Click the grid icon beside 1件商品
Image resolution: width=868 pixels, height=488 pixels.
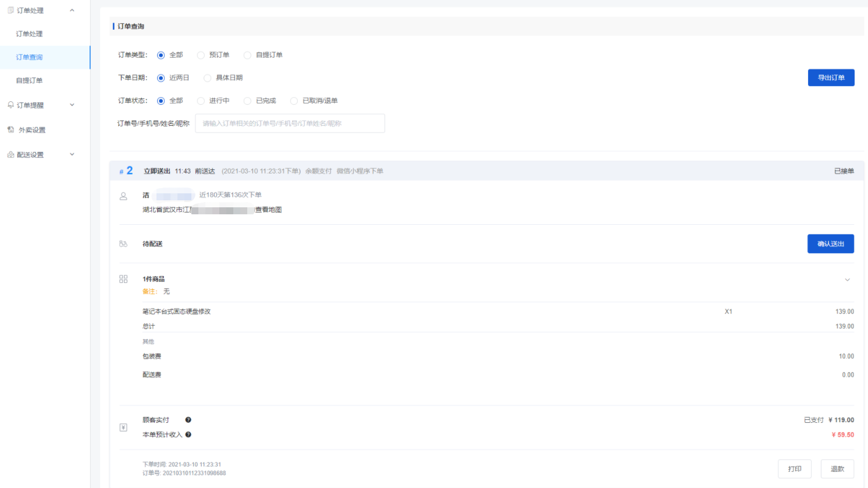pos(123,279)
